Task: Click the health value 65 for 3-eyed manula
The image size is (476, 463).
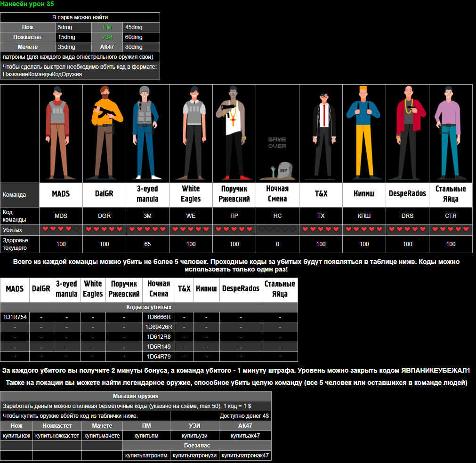Action: click(x=147, y=244)
